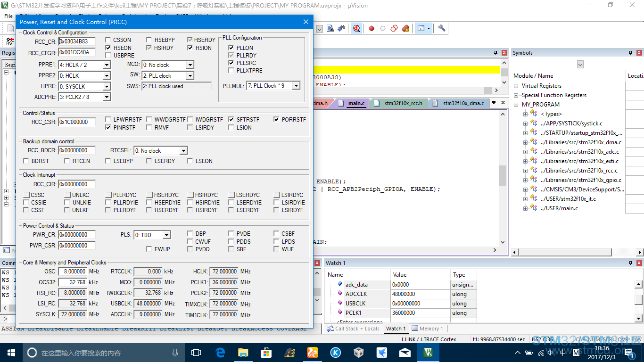This screenshot has height=362, width=644.
Task: Open Keil uVision from the taskbar
Action: pyautogui.click(x=428, y=352)
